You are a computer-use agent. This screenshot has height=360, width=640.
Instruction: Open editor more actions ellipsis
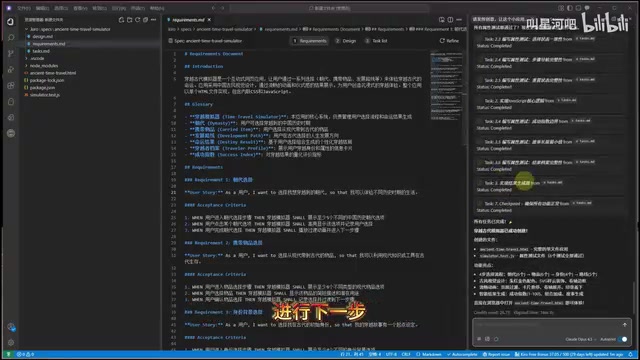(459, 20)
